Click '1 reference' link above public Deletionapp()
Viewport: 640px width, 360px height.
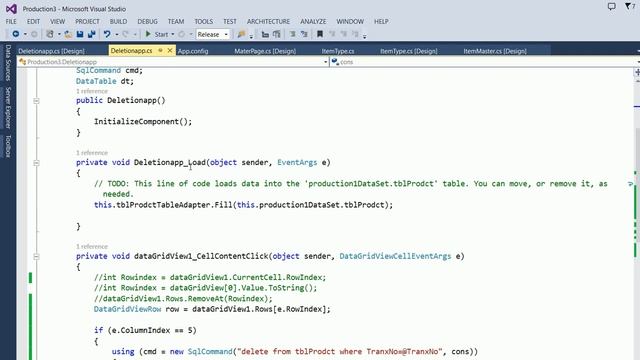(x=92, y=91)
